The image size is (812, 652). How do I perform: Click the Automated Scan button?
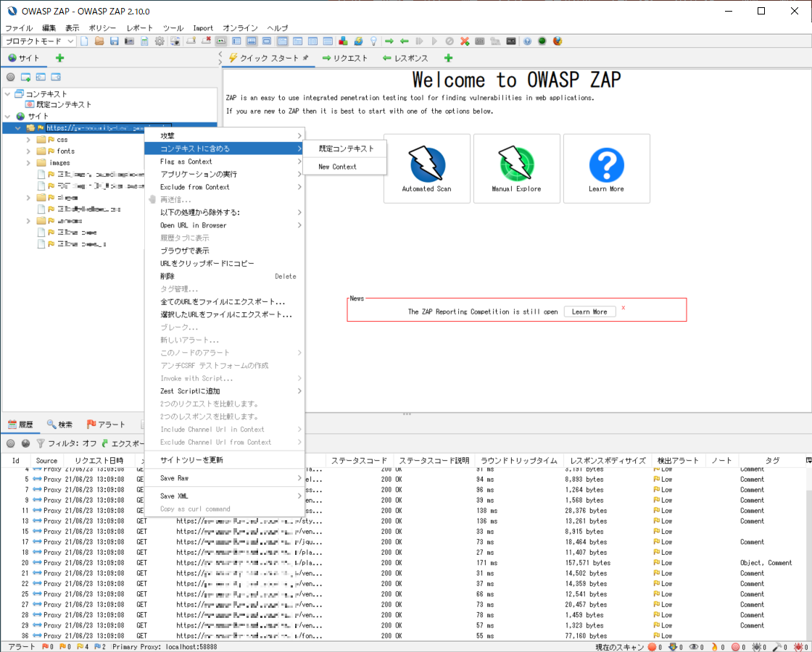point(427,169)
